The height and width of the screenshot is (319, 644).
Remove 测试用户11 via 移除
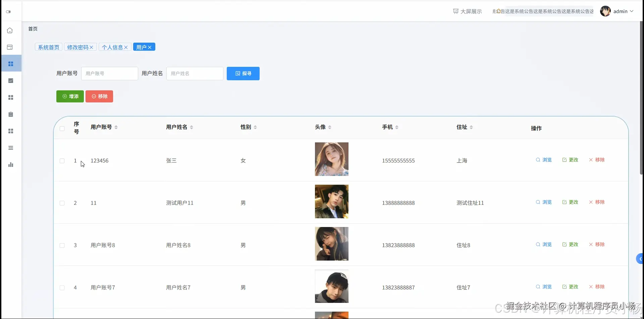(597, 202)
